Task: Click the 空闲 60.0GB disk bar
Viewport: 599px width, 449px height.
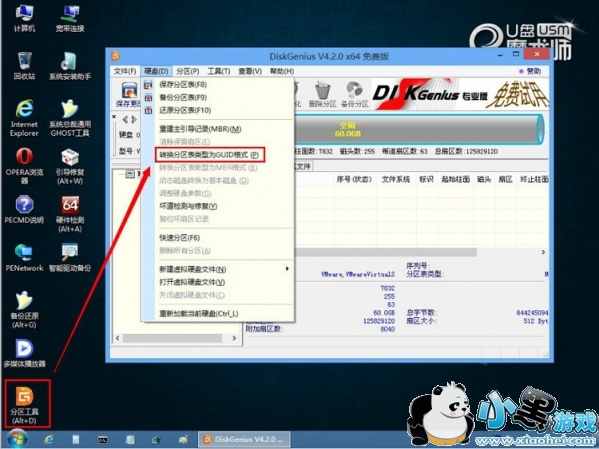Action: click(418, 129)
